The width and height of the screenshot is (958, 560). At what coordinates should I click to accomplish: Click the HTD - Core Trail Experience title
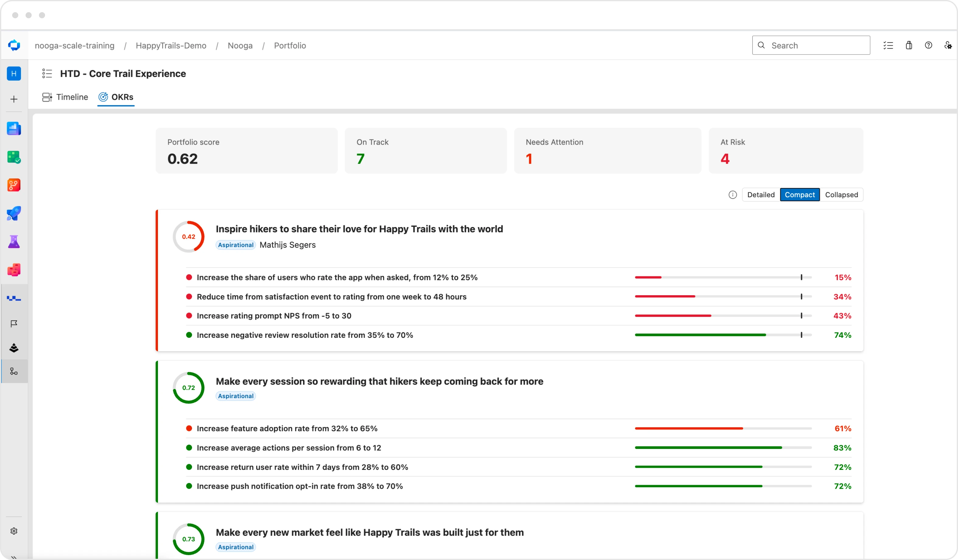(123, 73)
